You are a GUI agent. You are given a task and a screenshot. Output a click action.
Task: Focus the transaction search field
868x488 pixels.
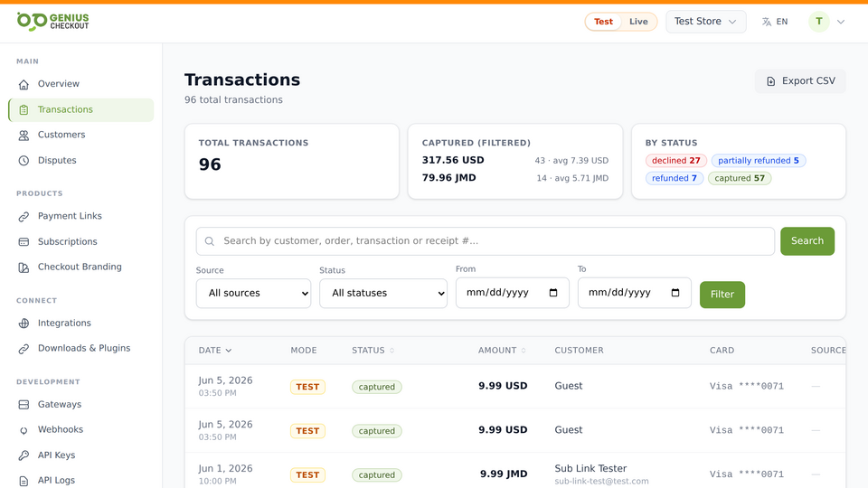coord(485,241)
